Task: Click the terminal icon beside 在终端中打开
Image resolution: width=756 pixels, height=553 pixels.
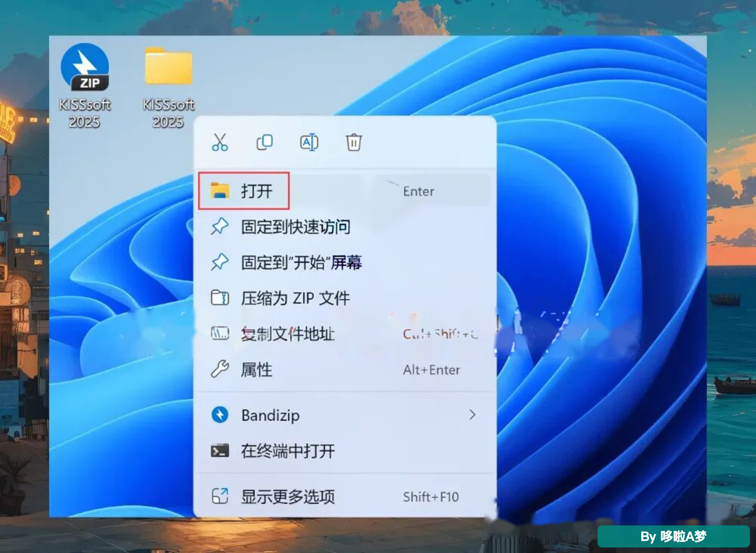Action: 220,451
